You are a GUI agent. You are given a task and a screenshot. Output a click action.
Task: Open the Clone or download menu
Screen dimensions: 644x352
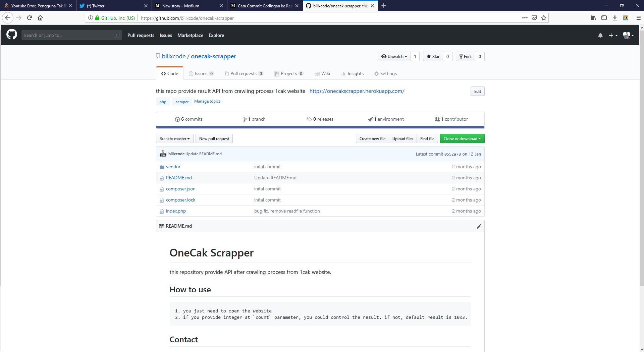(462, 138)
